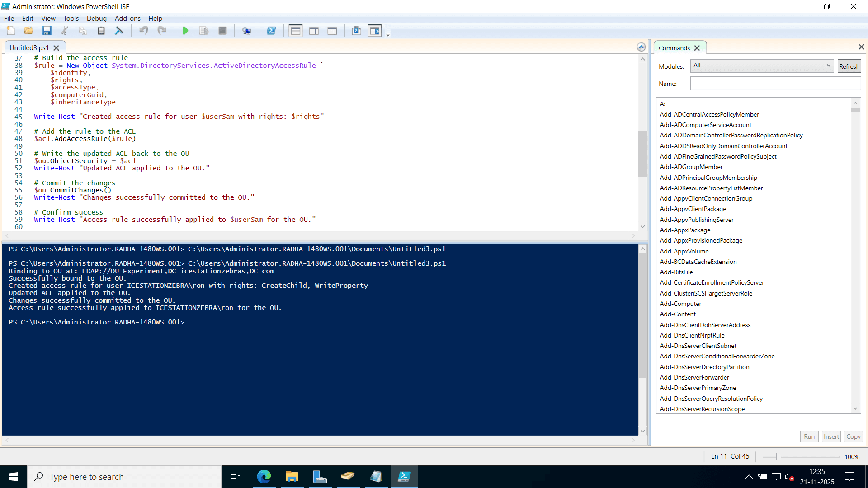Expand extra toolbar options chevron

pyautogui.click(x=388, y=33)
